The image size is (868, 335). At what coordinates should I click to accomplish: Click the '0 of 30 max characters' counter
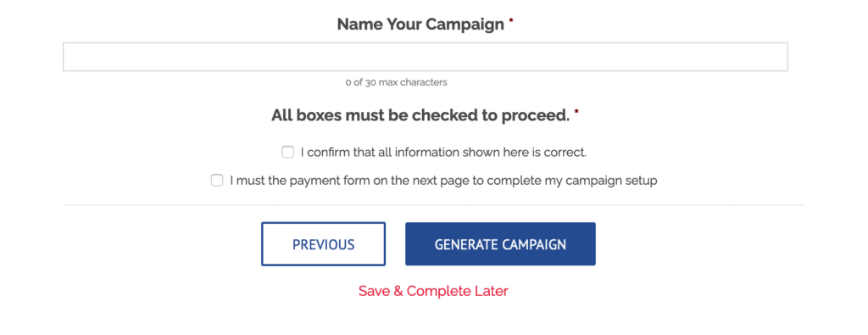click(397, 82)
